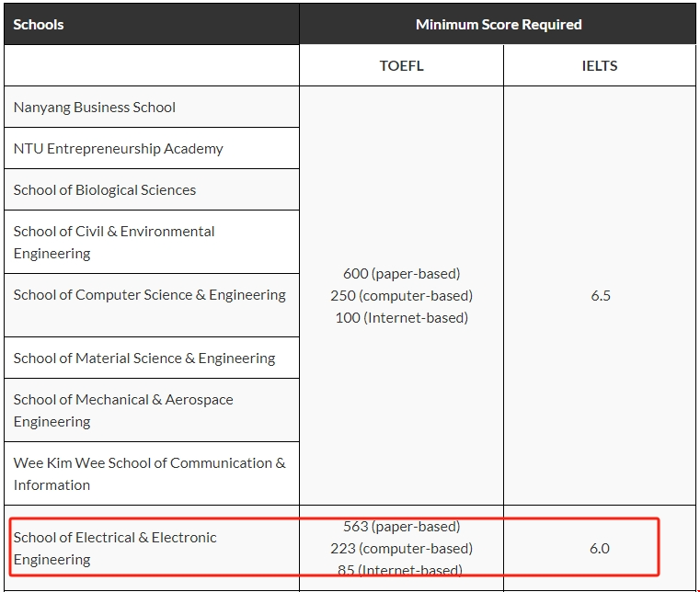Click School of Electrical & Electronic Engineering
The width and height of the screenshot is (700, 592).
click(x=115, y=548)
